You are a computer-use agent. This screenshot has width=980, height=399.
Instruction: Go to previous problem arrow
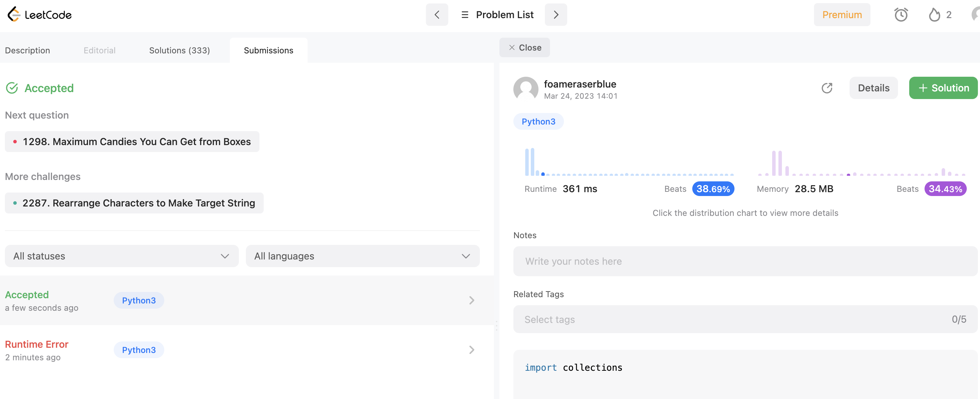point(437,14)
